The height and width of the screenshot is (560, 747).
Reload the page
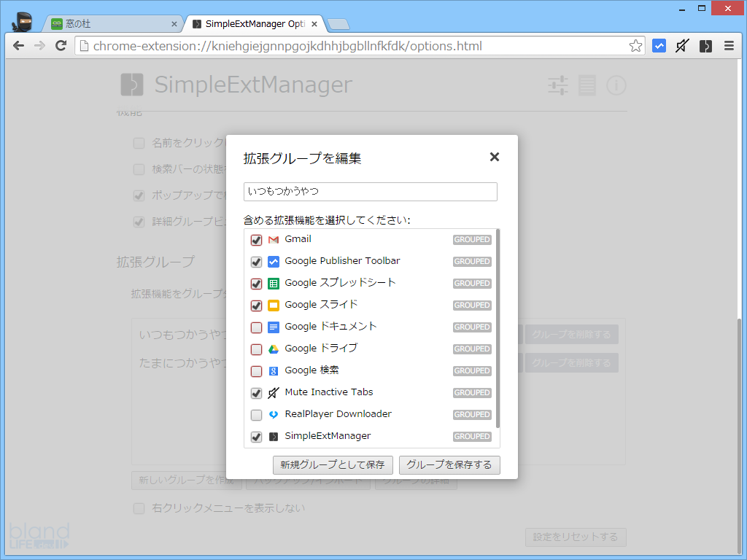[61, 46]
